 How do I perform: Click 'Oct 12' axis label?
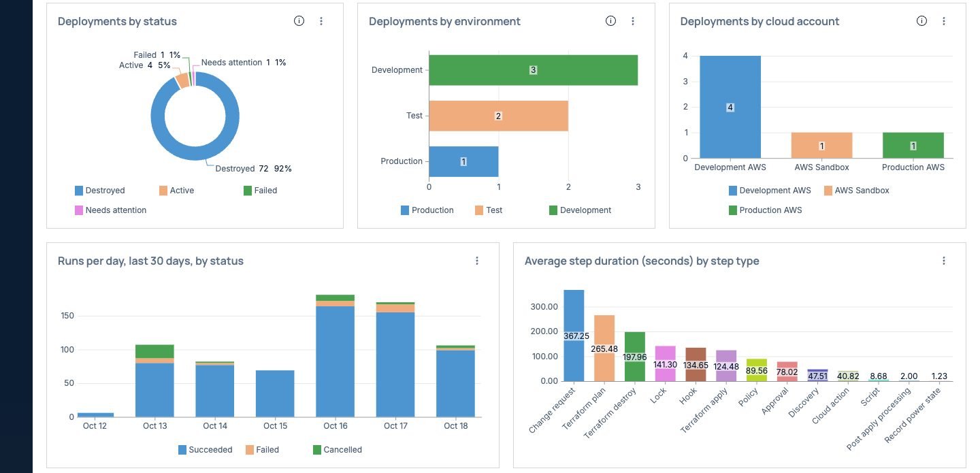point(95,426)
